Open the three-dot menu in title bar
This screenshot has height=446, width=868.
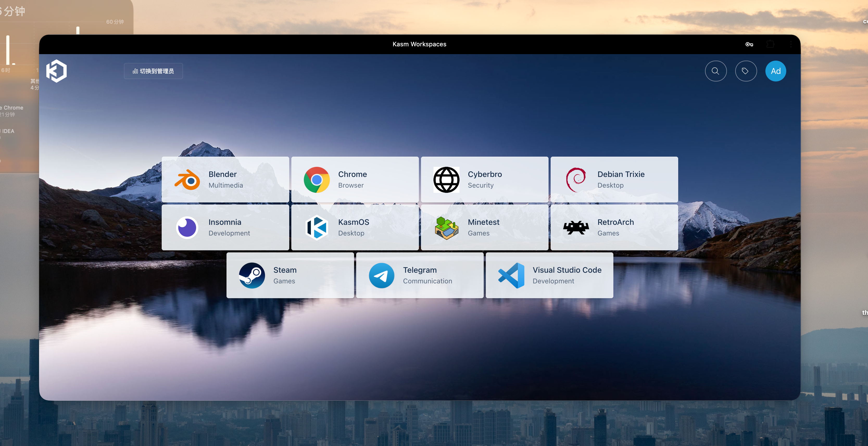coord(790,44)
